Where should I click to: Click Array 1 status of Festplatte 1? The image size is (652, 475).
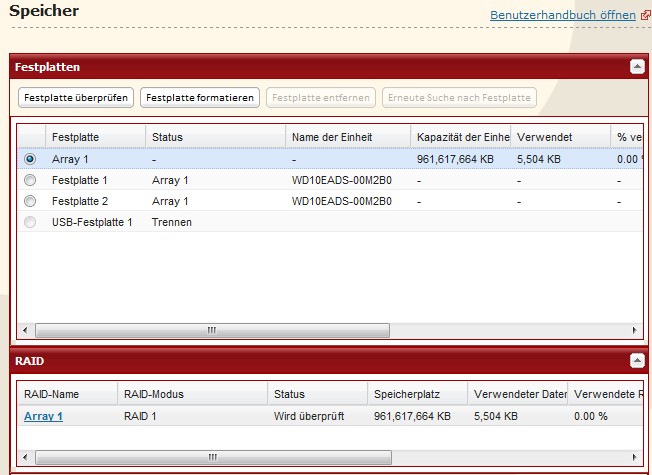(x=170, y=180)
